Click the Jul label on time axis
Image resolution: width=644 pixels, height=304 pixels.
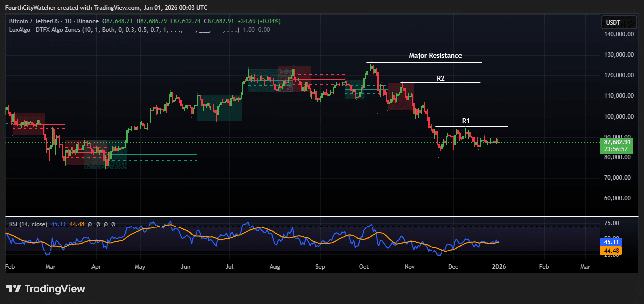[x=230, y=266]
